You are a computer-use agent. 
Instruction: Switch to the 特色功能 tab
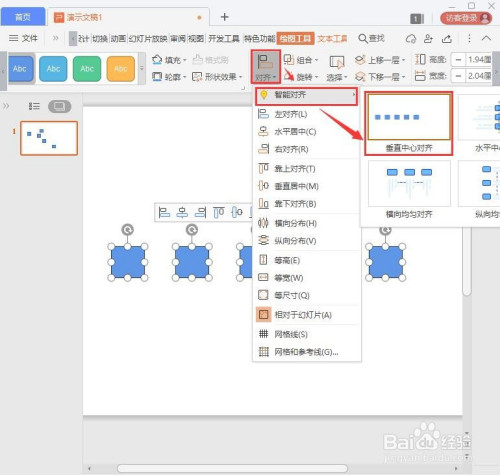click(259, 39)
